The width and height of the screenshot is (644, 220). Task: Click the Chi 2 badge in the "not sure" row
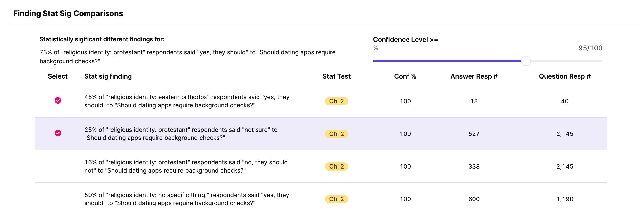[x=337, y=134]
